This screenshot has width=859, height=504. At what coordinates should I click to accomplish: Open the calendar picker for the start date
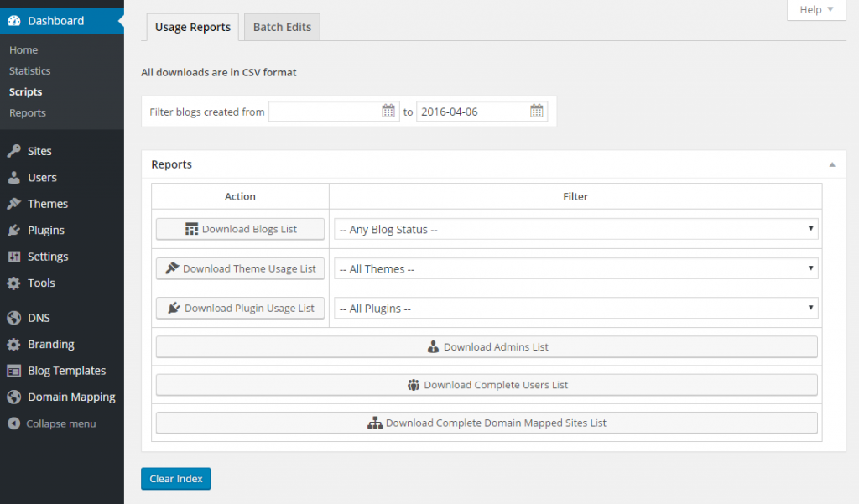389,110
